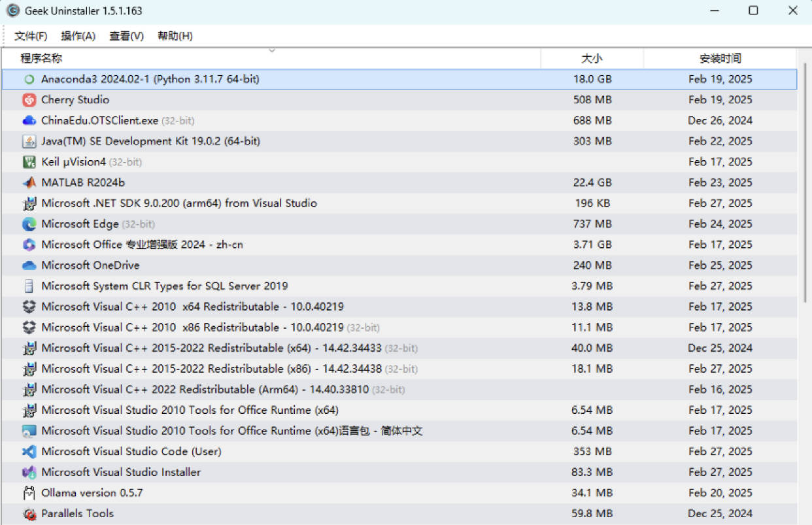Click the Parallels Tools icon
812x525 pixels.
[x=29, y=514]
